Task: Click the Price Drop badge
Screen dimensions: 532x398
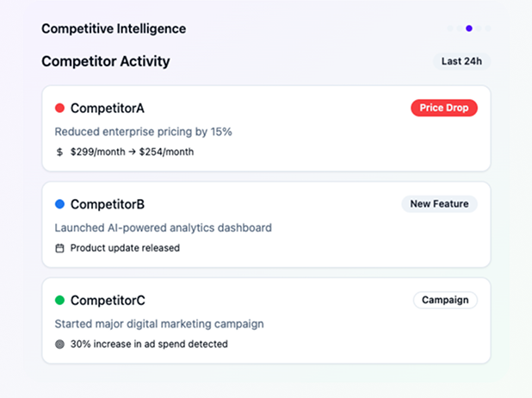Action: 443,108
